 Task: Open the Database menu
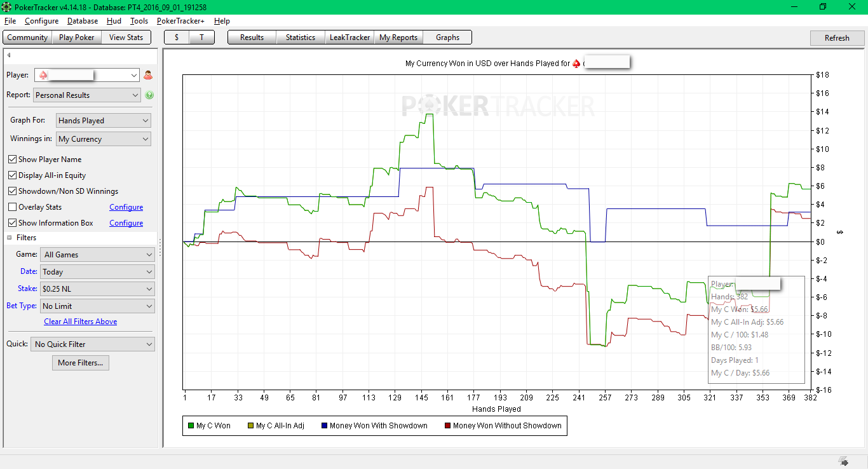(x=83, y=21)
